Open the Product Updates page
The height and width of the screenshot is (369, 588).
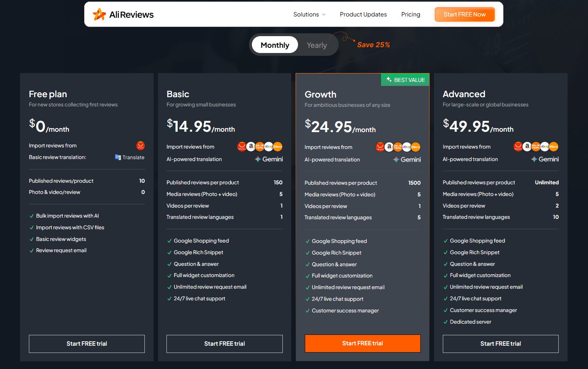(363, 14)
